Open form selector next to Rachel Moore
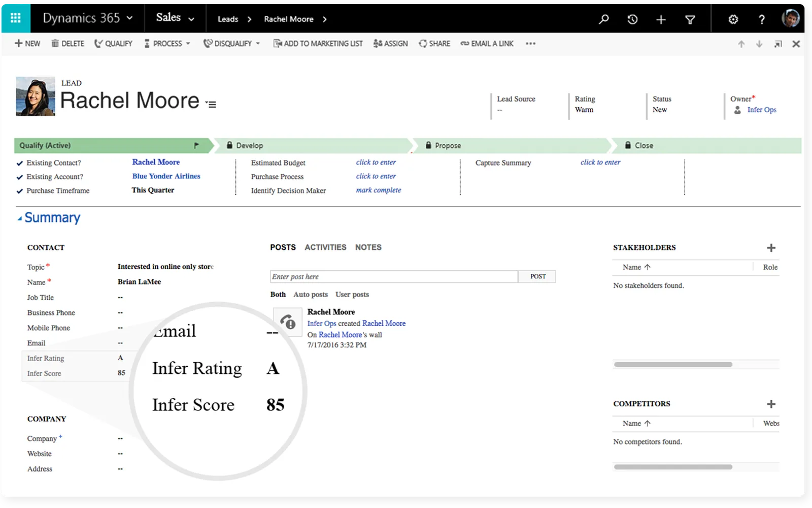The height and width of the screenshot is (508, 812). [211, 104]
